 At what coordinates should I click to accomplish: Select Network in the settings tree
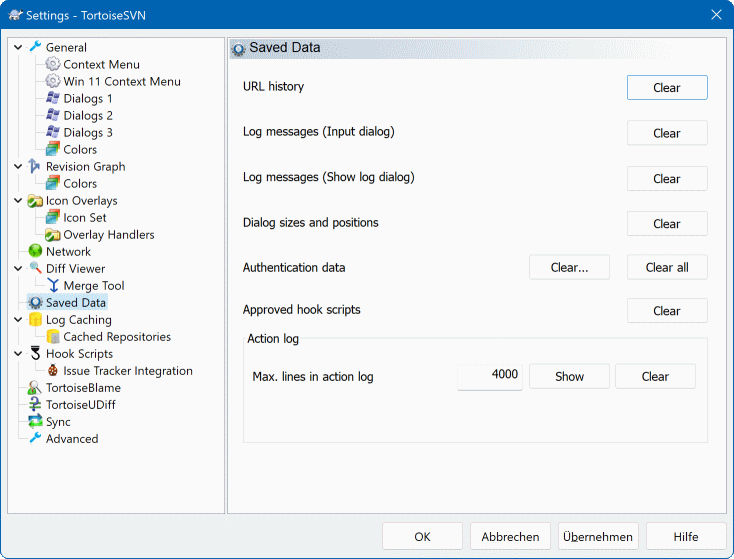coord(68,251)
